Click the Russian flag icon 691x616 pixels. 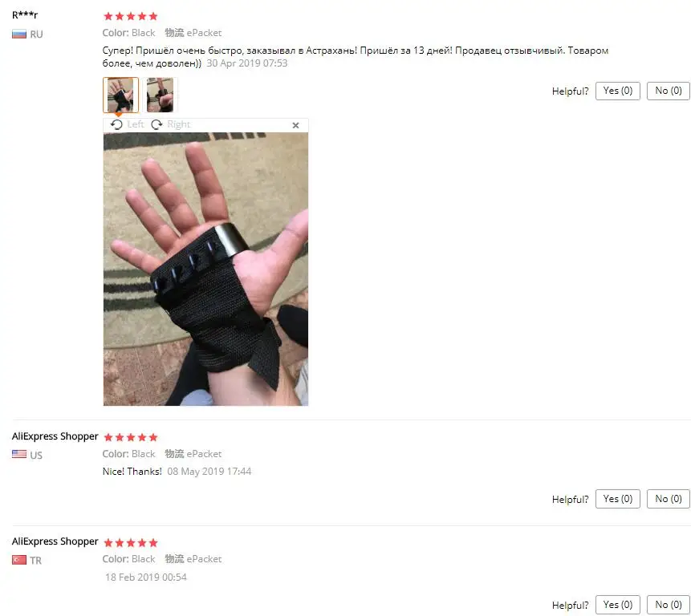[19, 34]
